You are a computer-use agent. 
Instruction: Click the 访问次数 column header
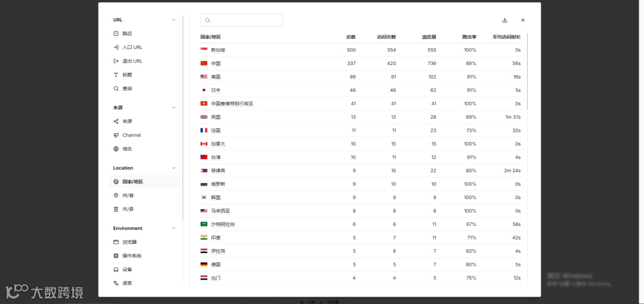coord(386,37)
